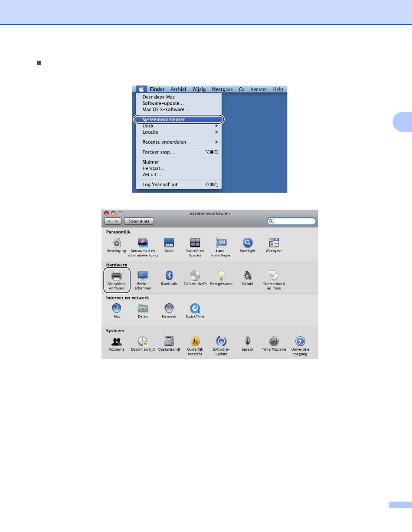
Task: Open Ouderlijk toezicht preferences
Action: coord(195,345)
